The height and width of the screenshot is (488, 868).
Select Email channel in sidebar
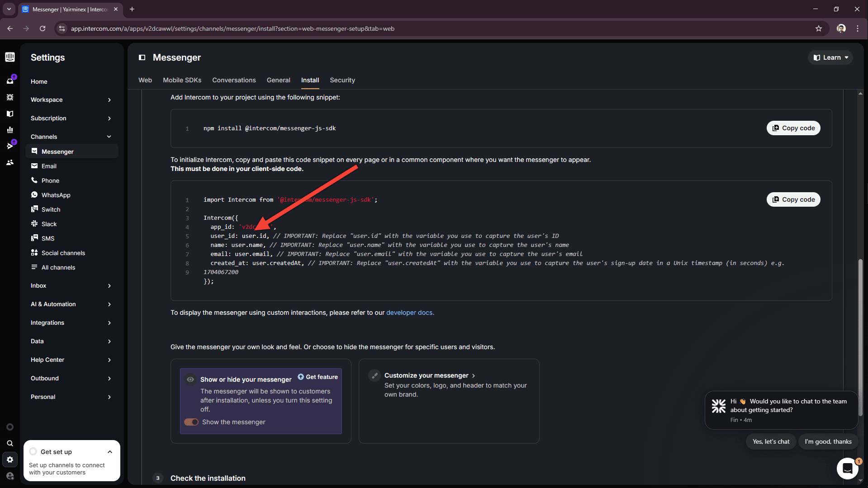(x=72, y=166)
